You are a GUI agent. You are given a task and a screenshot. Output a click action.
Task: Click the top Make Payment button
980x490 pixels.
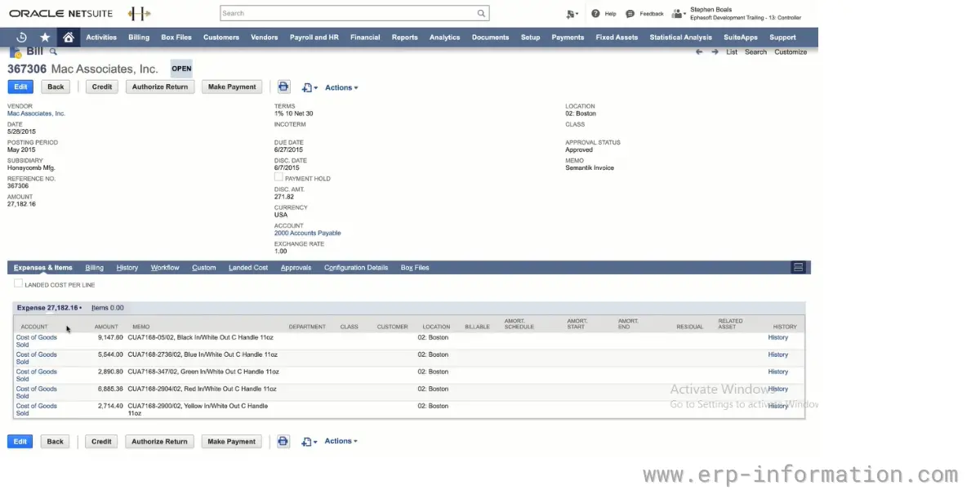(x=232, y=87)
